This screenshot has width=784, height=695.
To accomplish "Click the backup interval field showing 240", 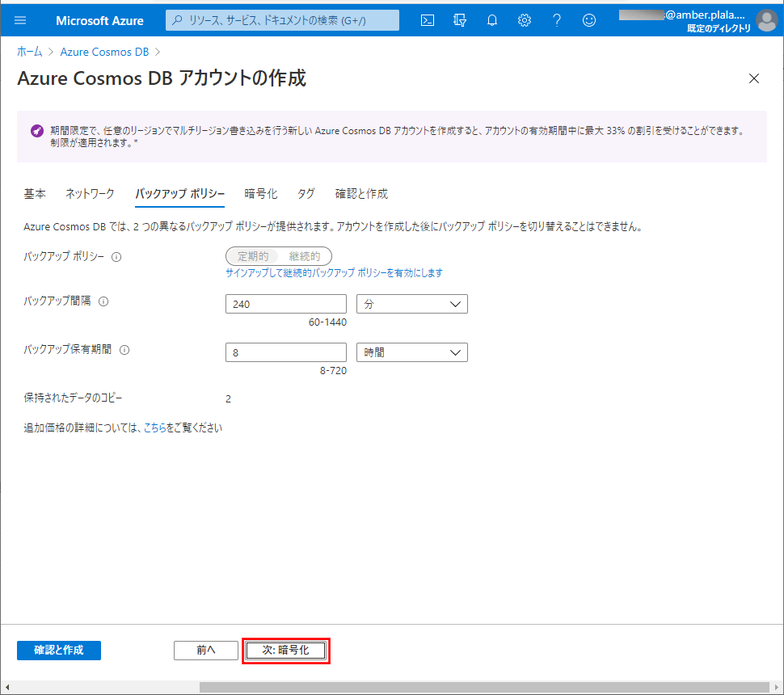I will 286,304.
